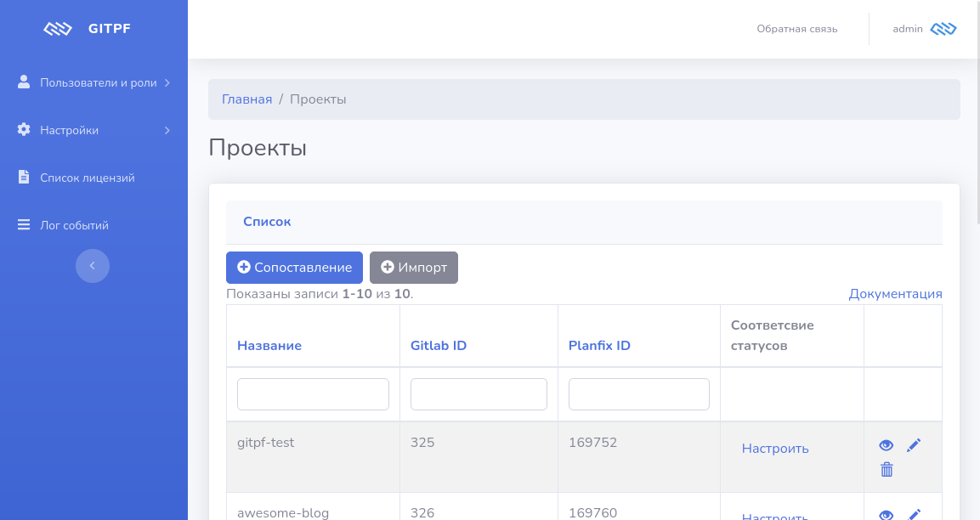This screenshot has height=520, width=980.
Task: Click the GITPF logo icon in sidebar
Action: [58, 29]
